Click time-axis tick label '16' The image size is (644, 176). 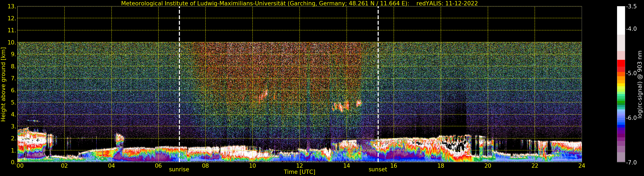[x=393, y=166]
